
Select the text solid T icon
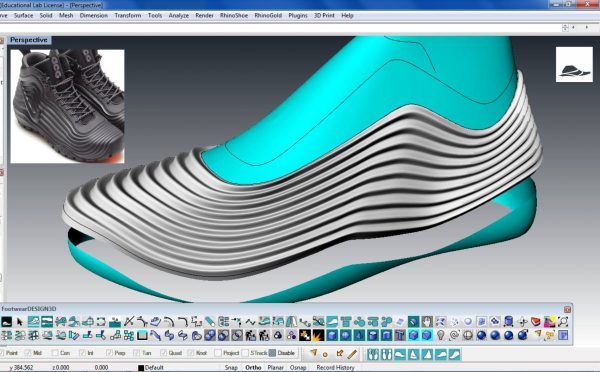click(400, 336)
